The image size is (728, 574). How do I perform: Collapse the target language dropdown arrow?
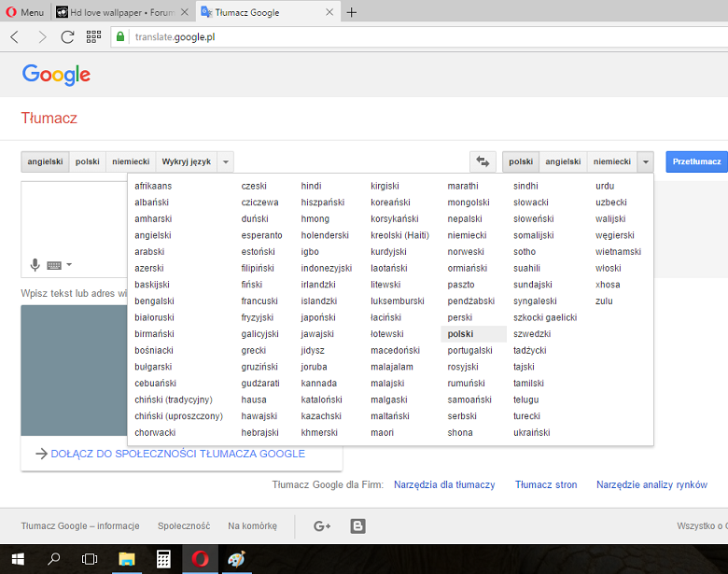[x=645, y=161]
